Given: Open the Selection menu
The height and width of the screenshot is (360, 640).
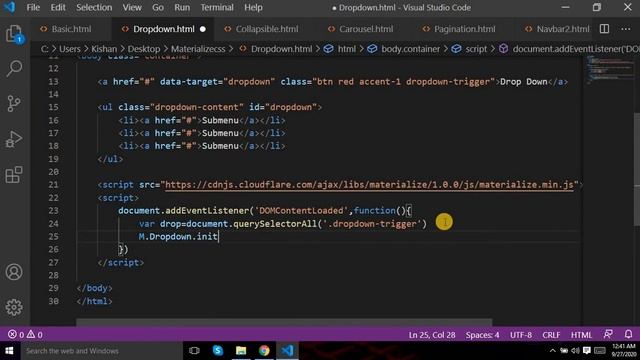Looking at the screenshot, I should [x=94, y=7].
